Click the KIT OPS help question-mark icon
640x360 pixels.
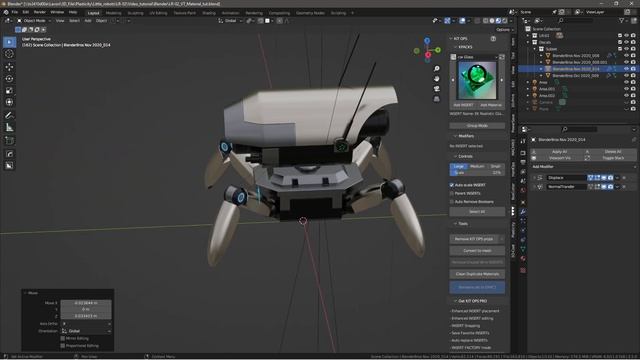point(493,39)
